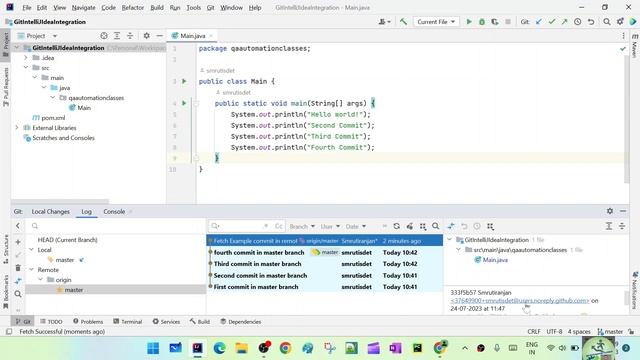
Task: Open Project panel options gear
Action: coord(147,36)
